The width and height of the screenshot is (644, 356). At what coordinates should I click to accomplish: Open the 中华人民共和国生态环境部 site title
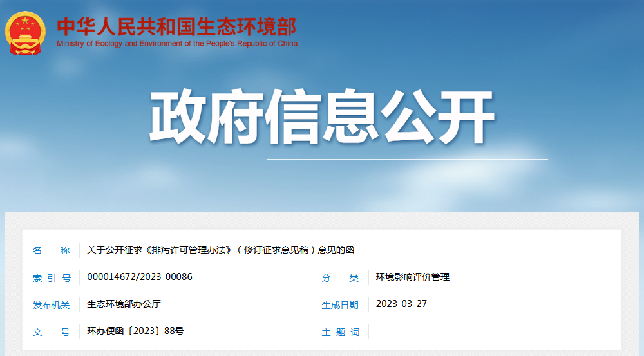(x=176, y=27)
